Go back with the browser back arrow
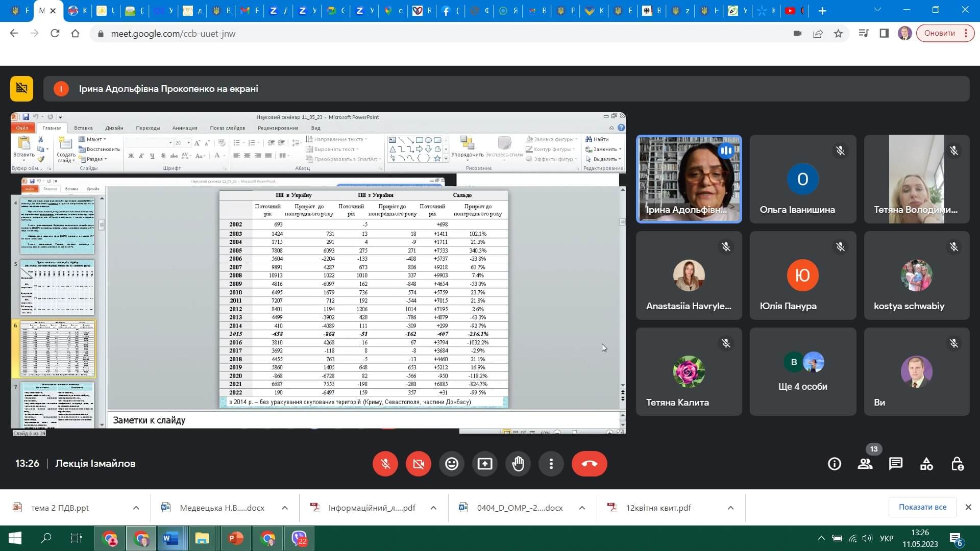The height and width of the screenshot is (551, 980). click(x=14, y=34)
